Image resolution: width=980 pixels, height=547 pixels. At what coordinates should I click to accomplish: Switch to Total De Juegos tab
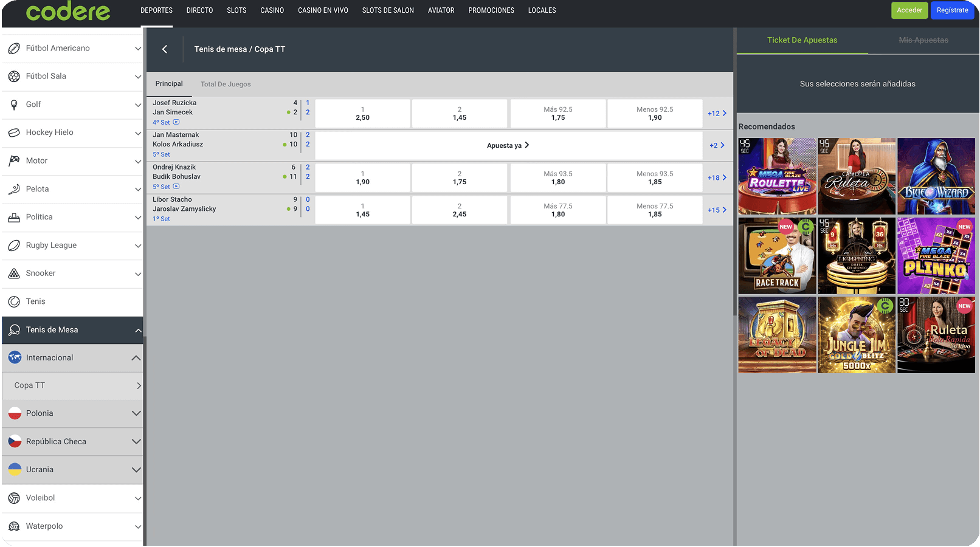[x=226, y=84]
